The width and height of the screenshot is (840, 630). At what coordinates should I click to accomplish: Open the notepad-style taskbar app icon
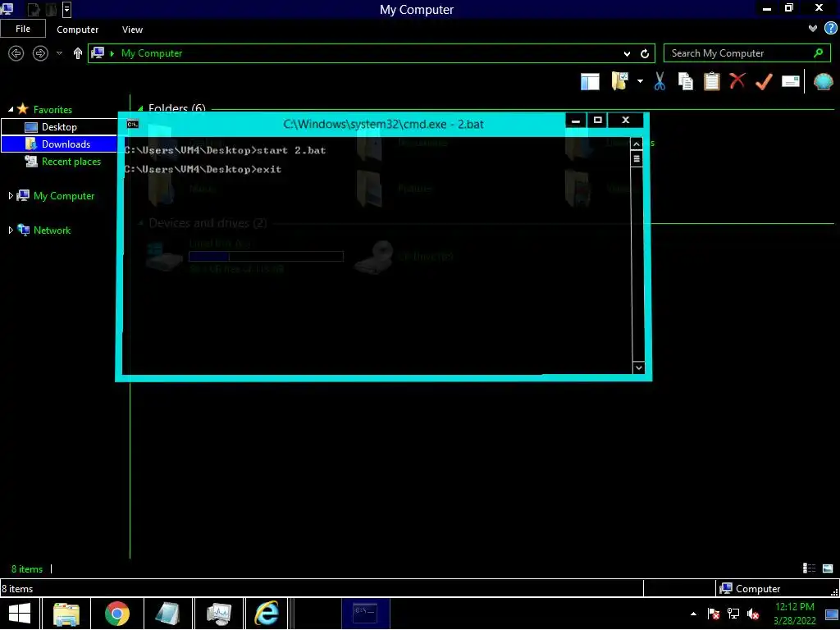(167, 614)
